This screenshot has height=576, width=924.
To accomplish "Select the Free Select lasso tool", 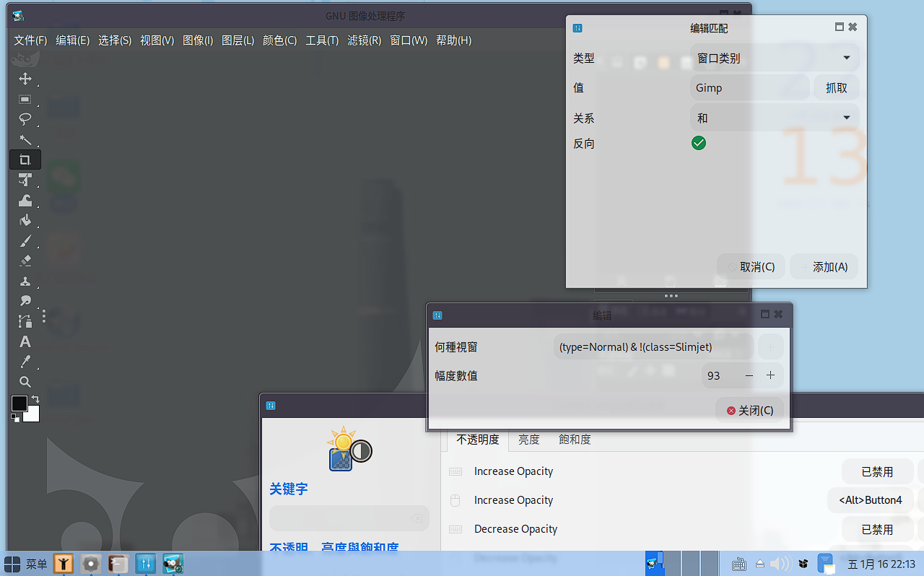I will [x=25, y=119].
